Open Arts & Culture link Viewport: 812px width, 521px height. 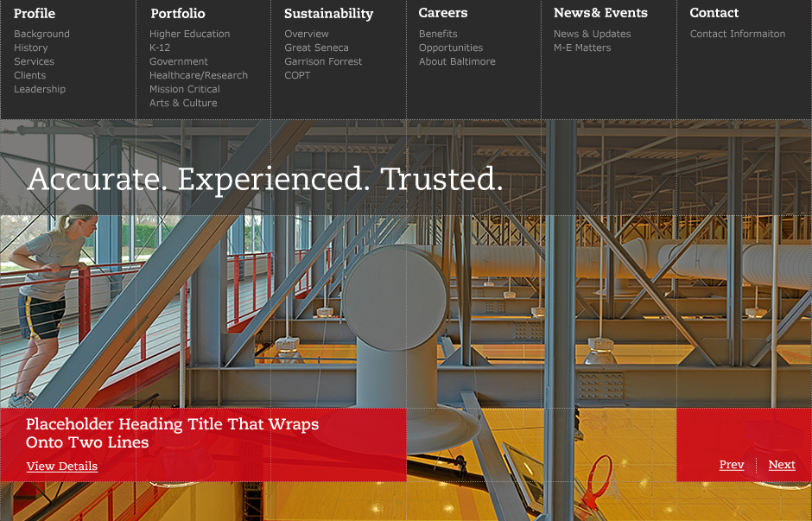[182, 103]
